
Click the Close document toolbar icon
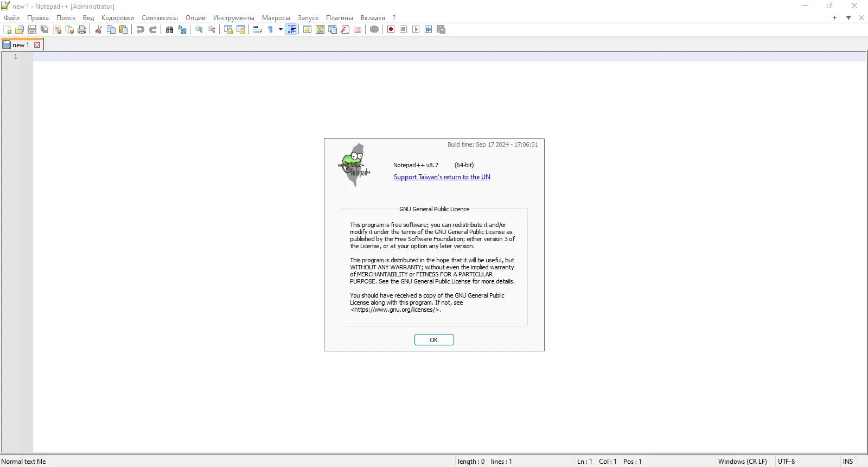(x=57, y=29)
